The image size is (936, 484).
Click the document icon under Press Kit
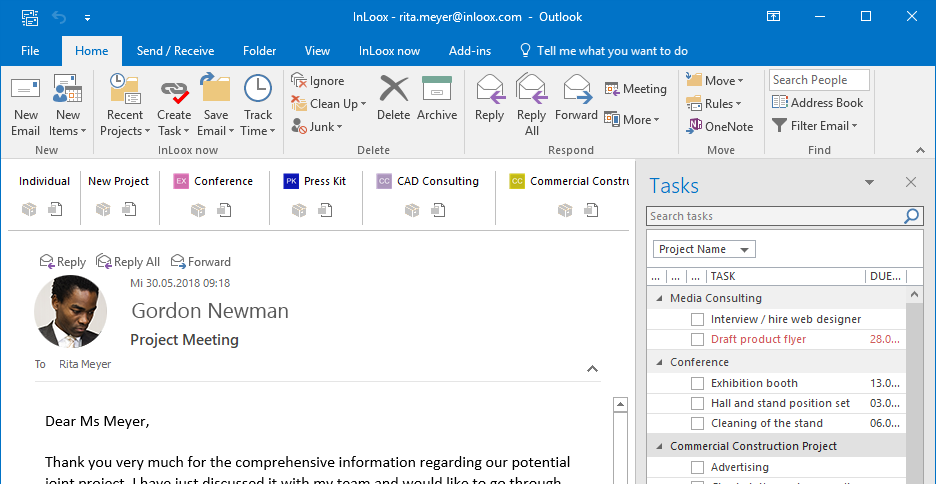325,210
